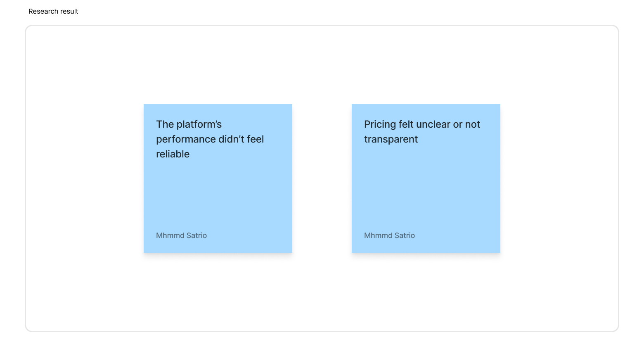Click the word "transparent" on the right note
Screen dimensions: 644x357
coord(391,139)
